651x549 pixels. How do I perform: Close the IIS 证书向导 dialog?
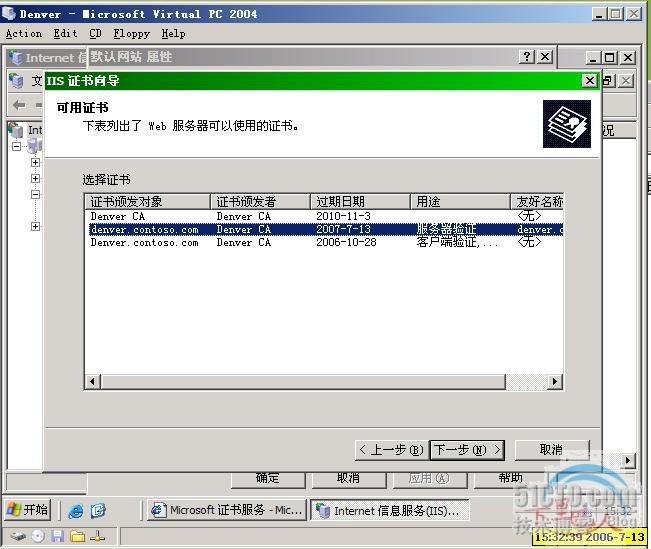coord(590,81)
